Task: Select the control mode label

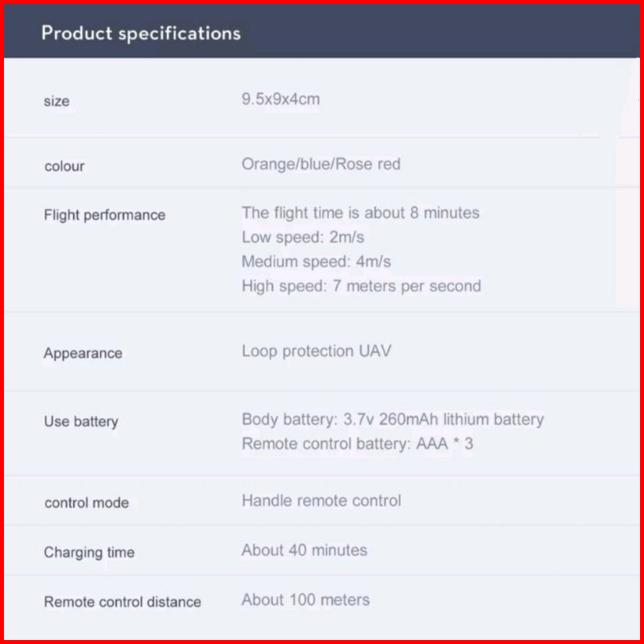Action: (x=86, y=502)
